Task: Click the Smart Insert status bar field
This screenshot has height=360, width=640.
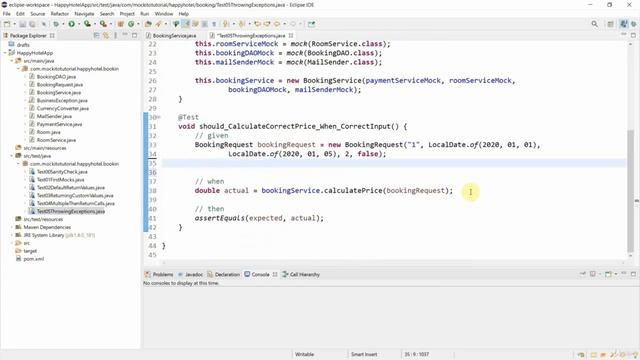Action: [x=364, y=354]
